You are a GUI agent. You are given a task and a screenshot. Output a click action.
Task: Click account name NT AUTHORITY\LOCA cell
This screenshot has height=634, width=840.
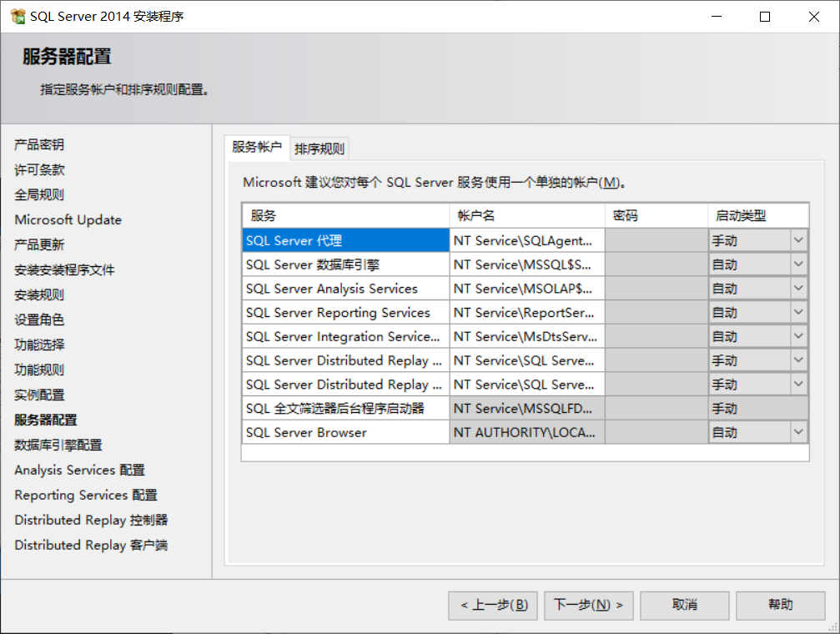pos(527,432)
